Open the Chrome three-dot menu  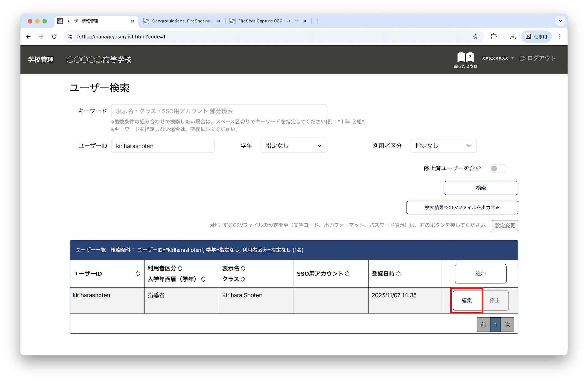[560, 37]
